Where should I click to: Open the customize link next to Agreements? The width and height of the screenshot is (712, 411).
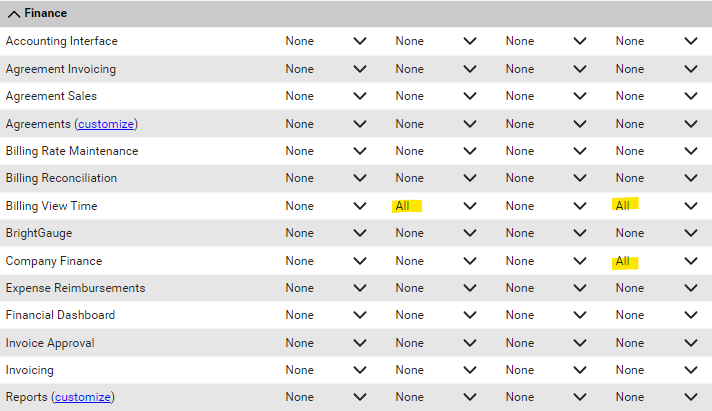click(x=106, y=124)
